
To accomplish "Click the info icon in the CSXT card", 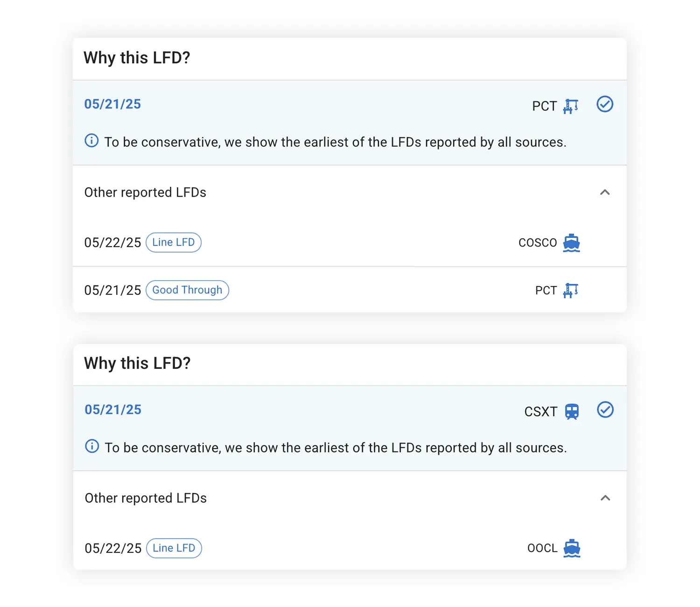I will (x=92, y=446).
